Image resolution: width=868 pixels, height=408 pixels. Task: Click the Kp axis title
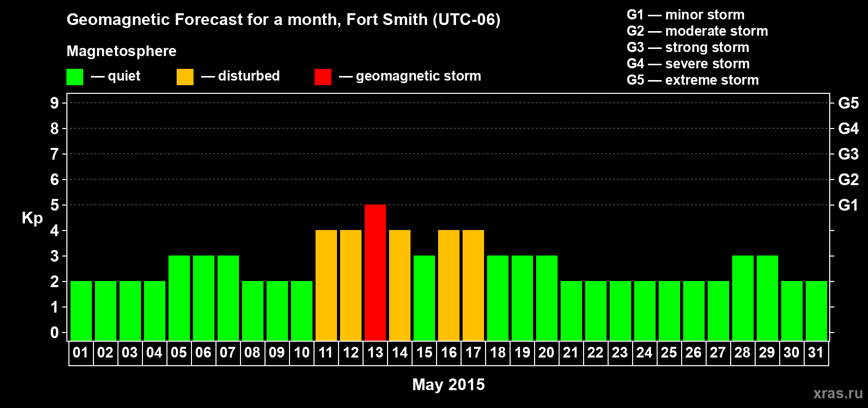pyautogui.click(x=32, y=218)
